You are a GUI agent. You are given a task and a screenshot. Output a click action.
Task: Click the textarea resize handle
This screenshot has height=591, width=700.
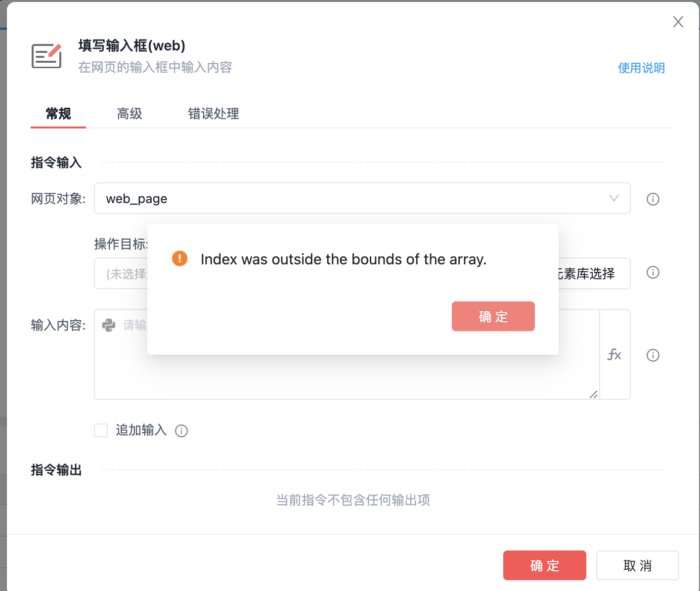tap(594, 394)
